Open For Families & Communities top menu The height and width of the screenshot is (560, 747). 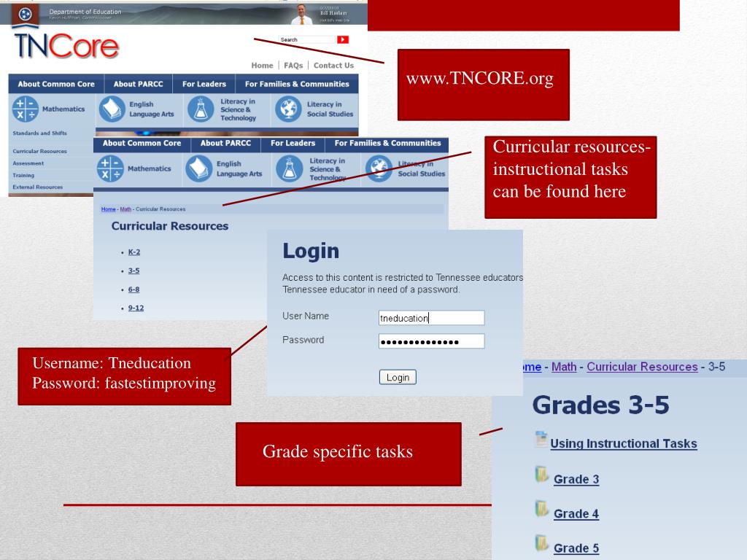click(297, 84)
